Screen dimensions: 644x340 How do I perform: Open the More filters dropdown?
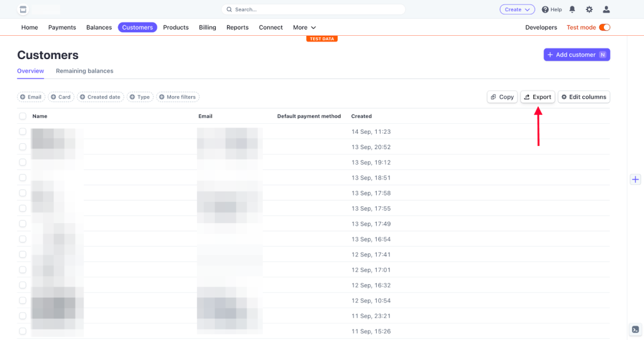pos(177,97)
